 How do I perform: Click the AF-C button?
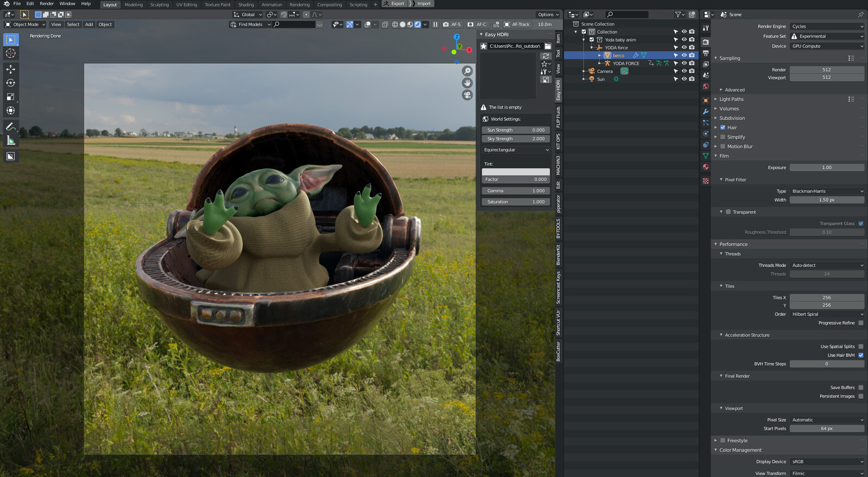pos(477,24)
